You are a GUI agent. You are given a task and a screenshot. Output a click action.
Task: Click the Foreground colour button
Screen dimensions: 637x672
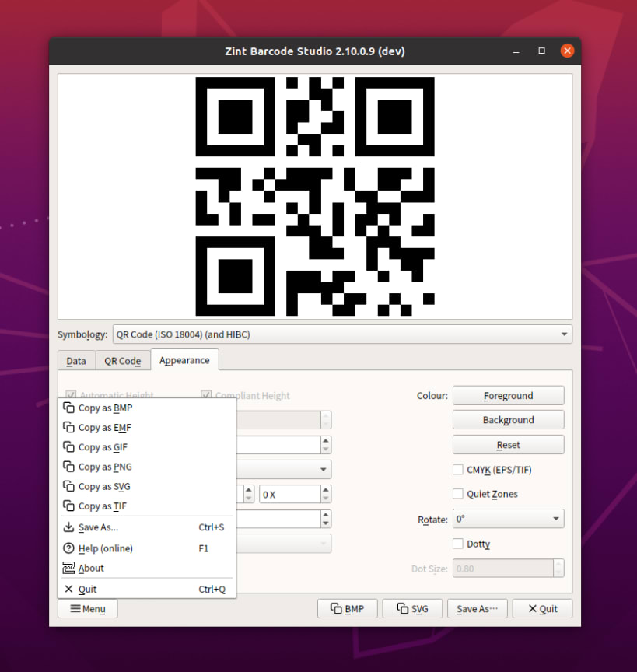pos(509,395)
